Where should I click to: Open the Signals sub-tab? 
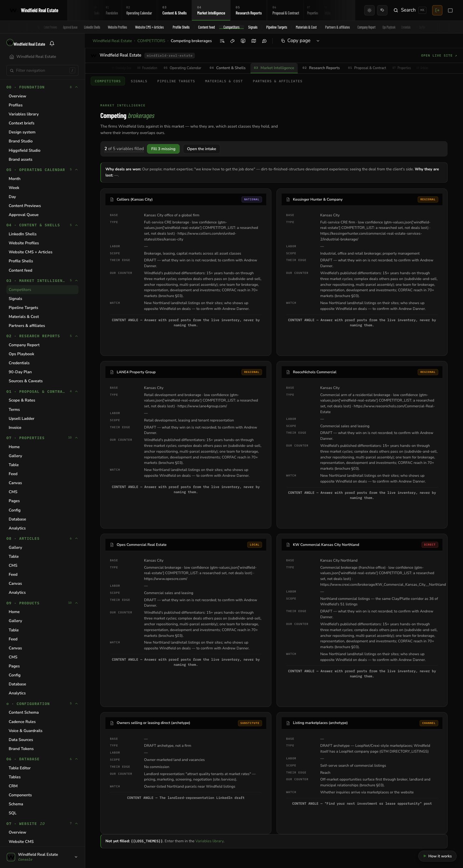click(139, 81)
